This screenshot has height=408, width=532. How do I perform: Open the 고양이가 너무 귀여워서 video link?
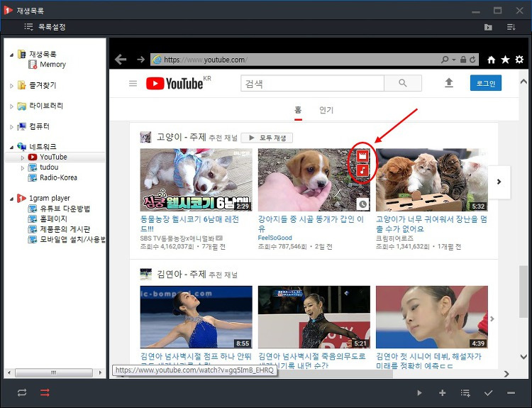click(x=431, y=224)
